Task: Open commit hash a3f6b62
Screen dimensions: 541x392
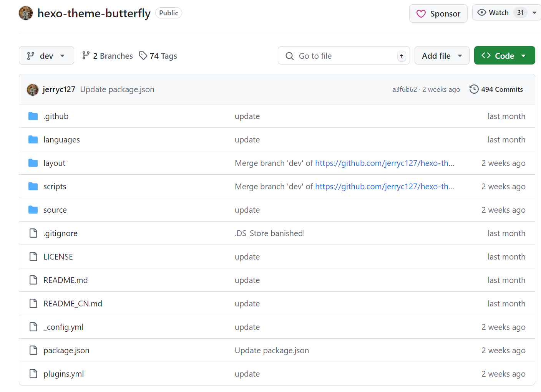Action: [405, 89]
